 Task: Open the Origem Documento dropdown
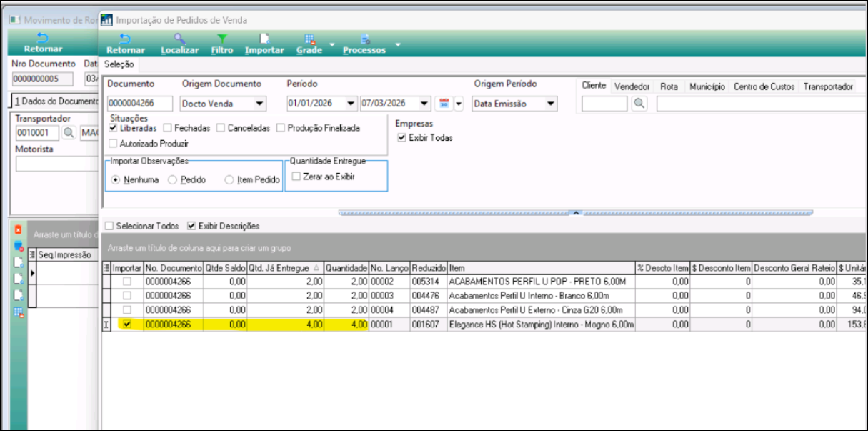pyautogui.click(x=259, y=104)
